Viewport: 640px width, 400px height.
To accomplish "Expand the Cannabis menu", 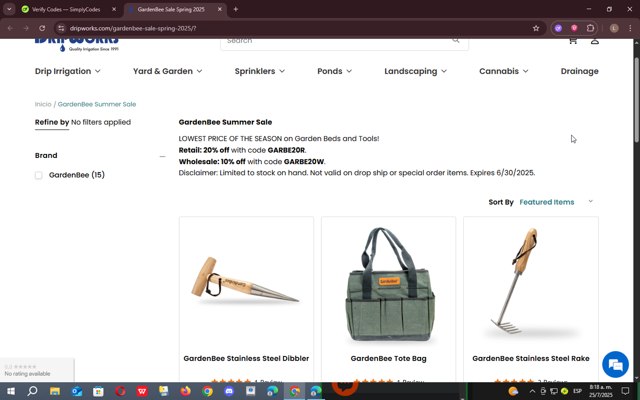I will [x=504, y=71].
